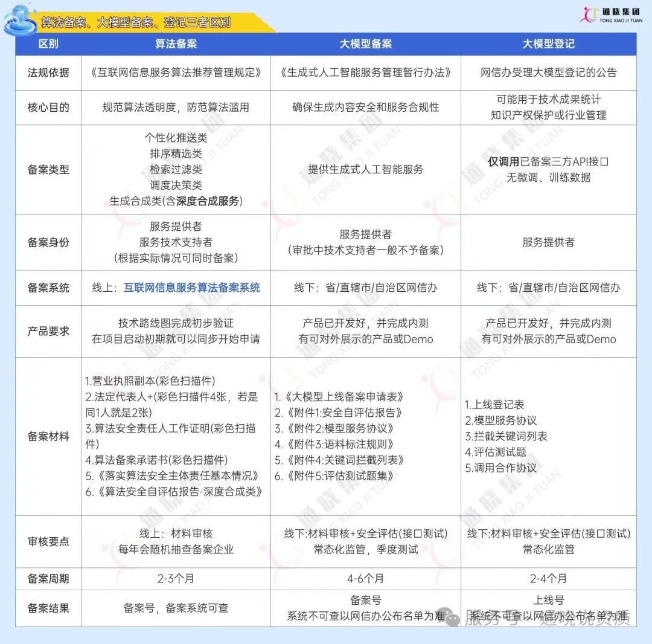Click the 2-3个月 cycle cell for 算法备案
Screen dimensions: 652x644
point(174,578)
